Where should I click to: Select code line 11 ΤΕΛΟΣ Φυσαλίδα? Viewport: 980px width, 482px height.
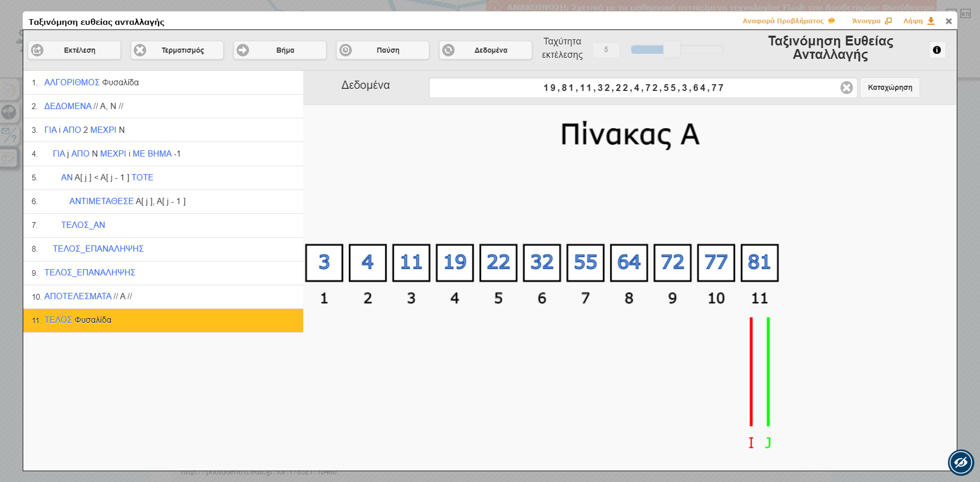(x=163, y=320)
